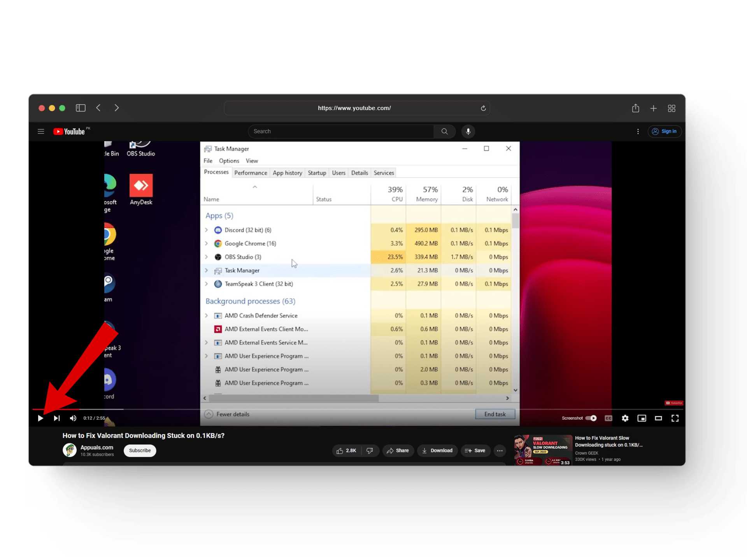Open video settings gear

pos(625,418)
